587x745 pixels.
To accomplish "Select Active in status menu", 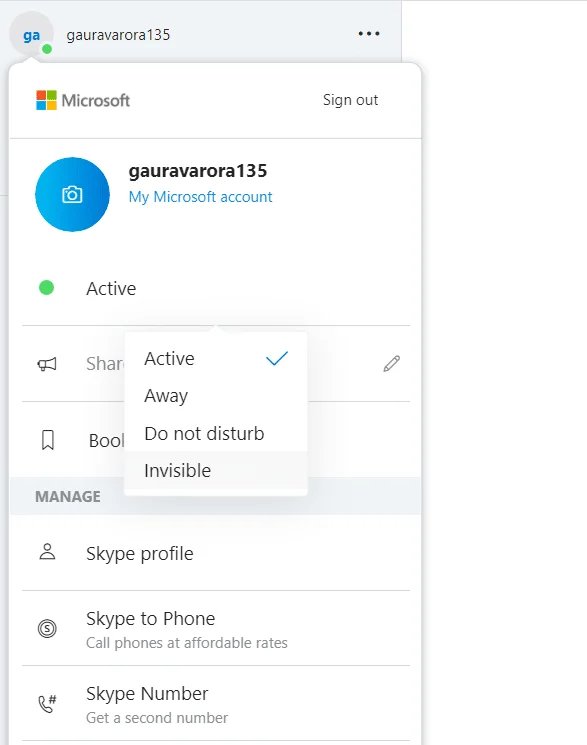I will 216,359.
